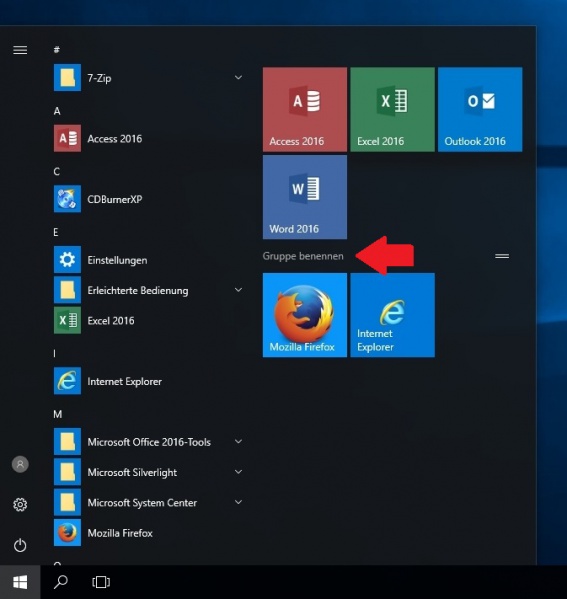This screenshot has height=599, width=567.
Task: Expand Microsoft Office 2016-Tools chevron
Action: pyautogui.click(x=238, y=442)
